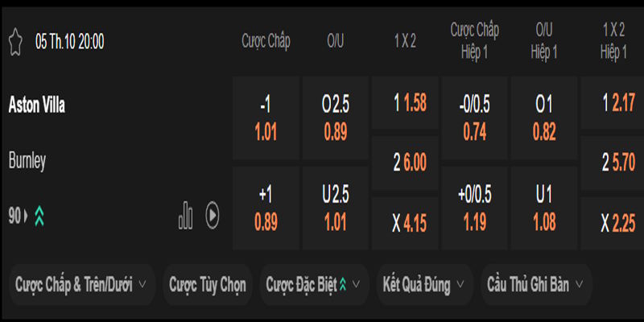
Task: Select Burnley +1 handicap at 0.89
Action: pos(266,208)
